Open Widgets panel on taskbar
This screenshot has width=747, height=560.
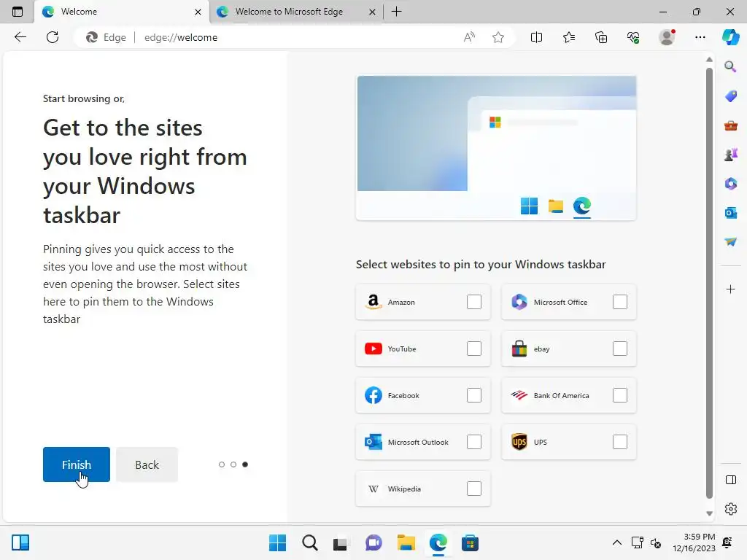[x=20, y=542]
